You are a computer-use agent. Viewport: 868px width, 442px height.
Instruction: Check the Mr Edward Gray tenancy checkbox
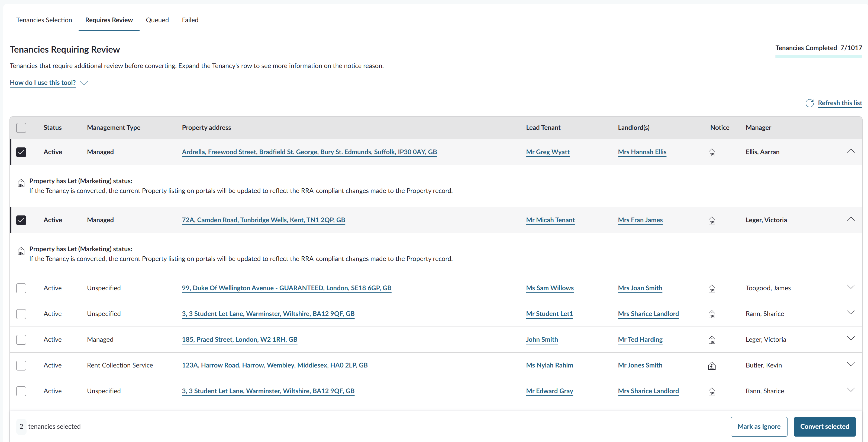(x=21, y=391)
